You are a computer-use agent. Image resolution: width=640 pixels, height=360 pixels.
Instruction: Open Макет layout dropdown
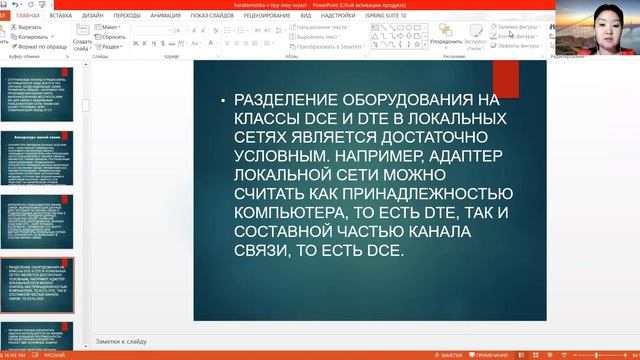pyautogui.click(x=108, y=27)
